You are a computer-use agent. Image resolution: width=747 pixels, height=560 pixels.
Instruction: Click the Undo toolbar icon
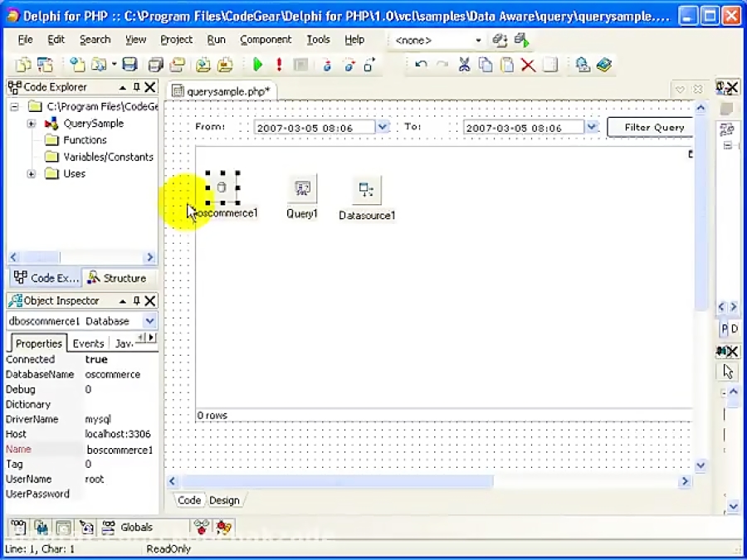[x=420, y=65]
